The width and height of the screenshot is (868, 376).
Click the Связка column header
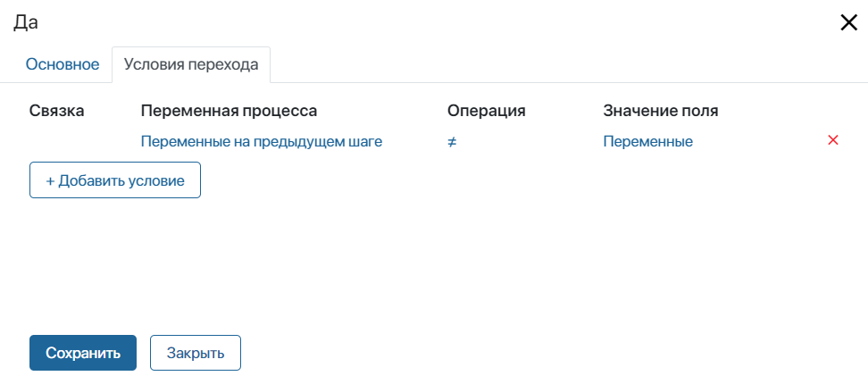pos(57,111)
